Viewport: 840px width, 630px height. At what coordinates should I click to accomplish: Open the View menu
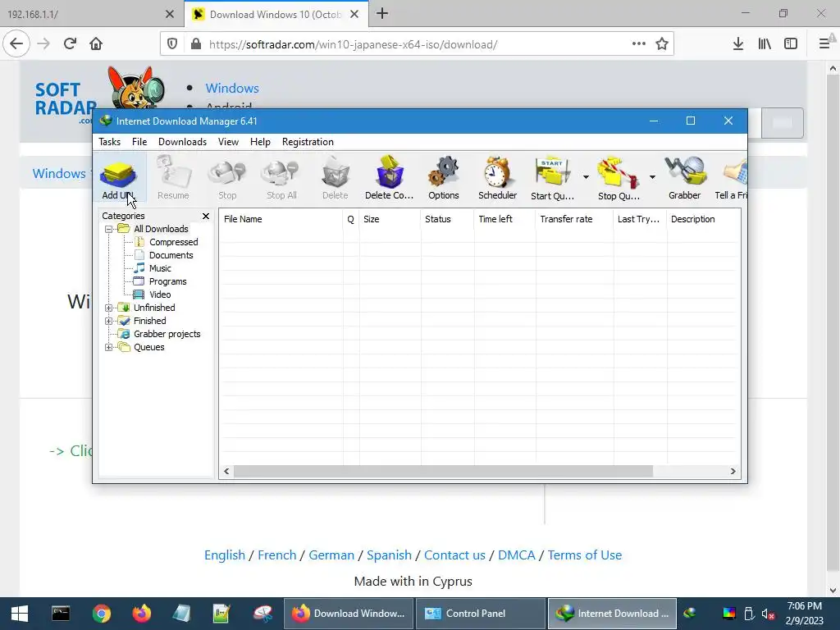[x=228, y=142]
